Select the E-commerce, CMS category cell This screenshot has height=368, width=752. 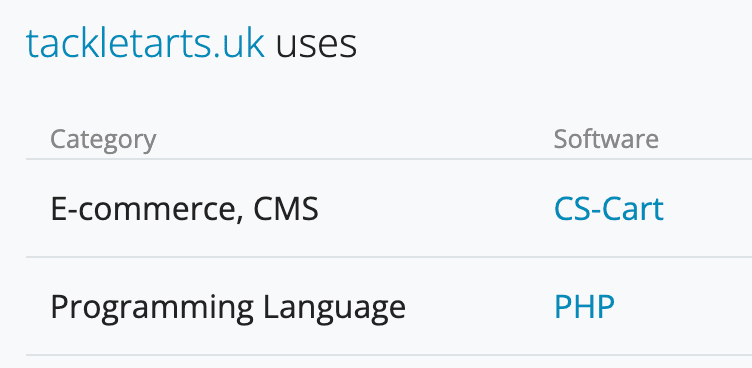(x=184, y=210)
